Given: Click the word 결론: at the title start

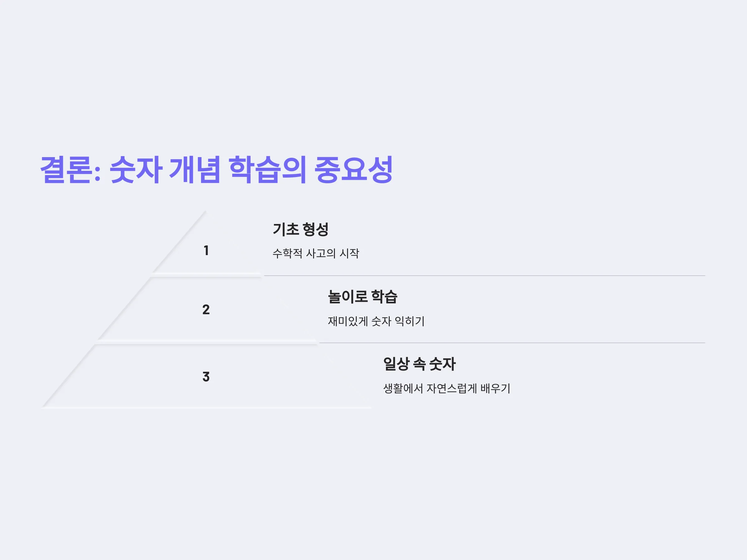Looking at the screenshot, I should (70, 170).
